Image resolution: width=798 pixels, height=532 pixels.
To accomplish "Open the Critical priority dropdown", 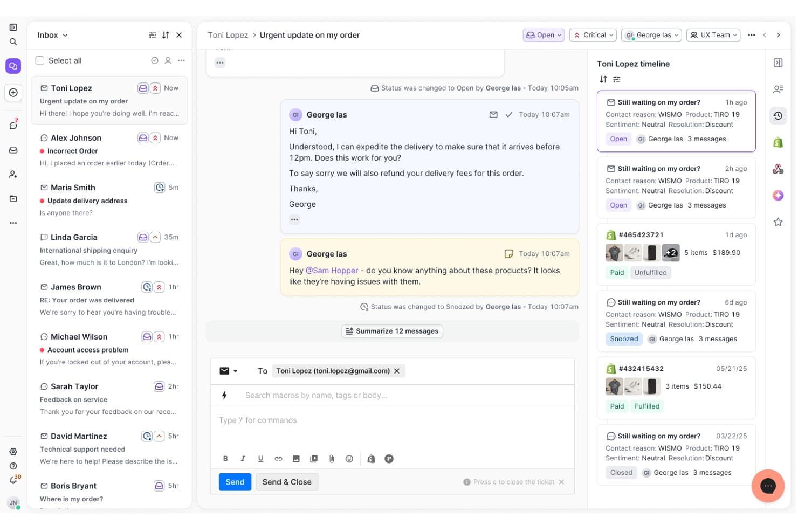I will pyautogui.click(x=593, y=35).
